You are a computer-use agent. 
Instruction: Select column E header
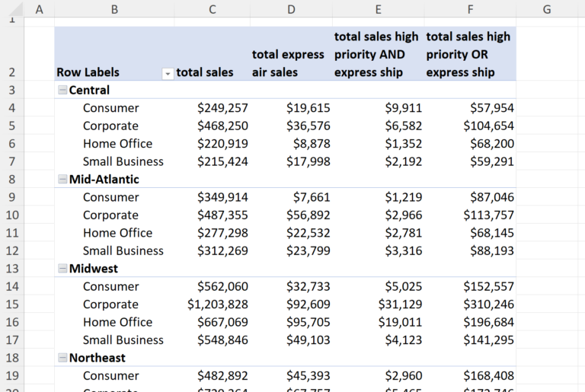(x=377, y=9)
